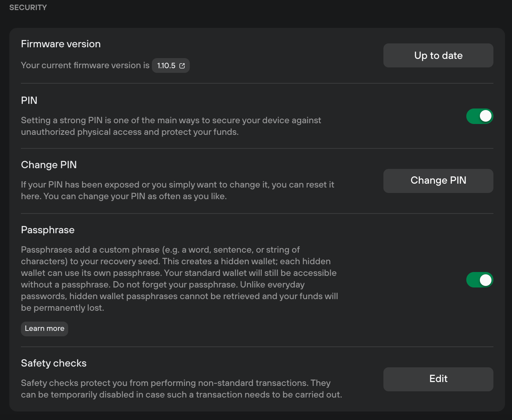Open Learn more about passphrases
512x420 pixels.
click(45, 329)
